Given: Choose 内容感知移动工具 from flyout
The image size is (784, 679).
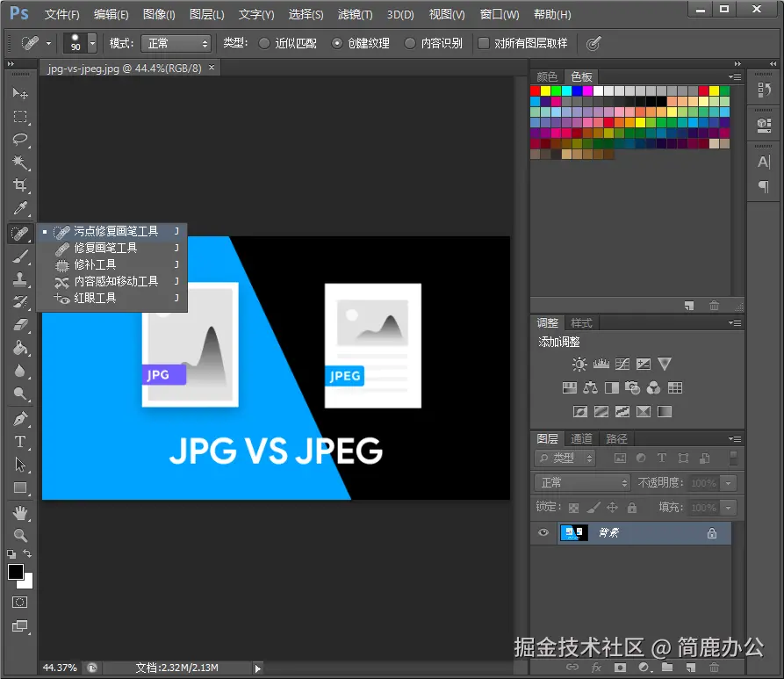Looking at the screenshot, I should coord(112,281).
